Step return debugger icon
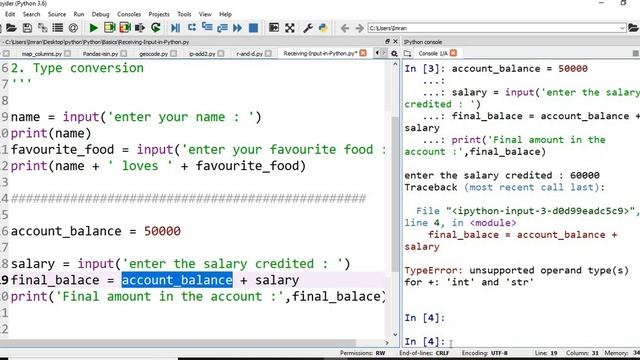 coord(222,28)
